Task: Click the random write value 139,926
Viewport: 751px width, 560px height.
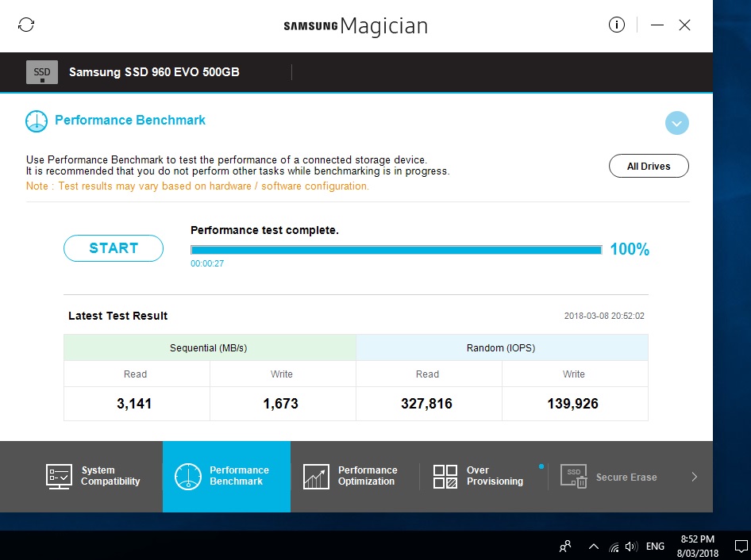Action: 573,404
